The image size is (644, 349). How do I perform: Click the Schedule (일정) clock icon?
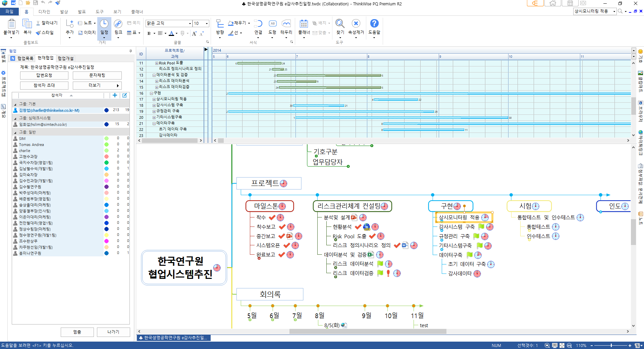(x=104, y=23)
